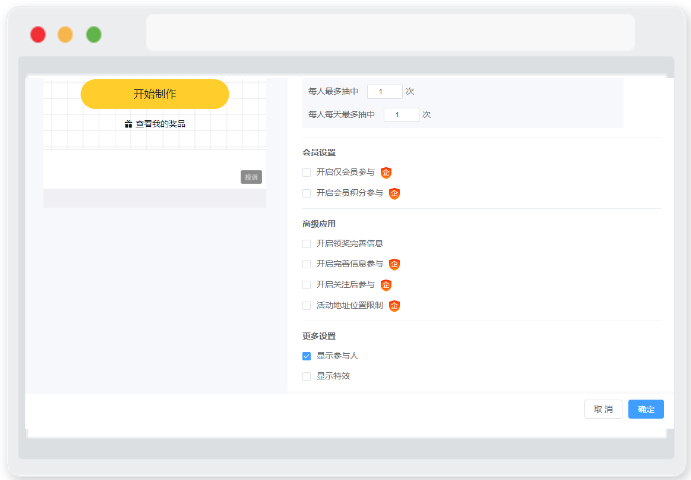Click the browser address bar
The height and width of the screenshot is (480, 691).
click(x=390, y=32)
